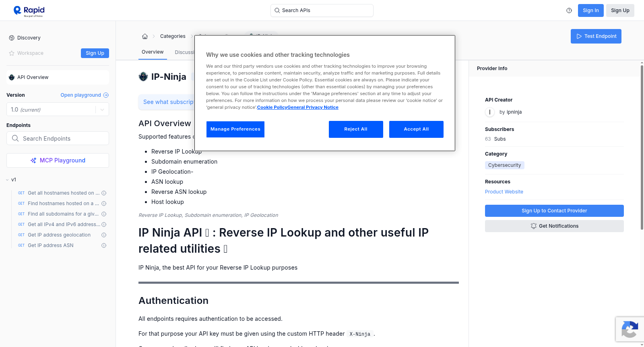Click info icon for Get all IPv4 and IPv6
The image size is (644, 347).
point(104,224)
